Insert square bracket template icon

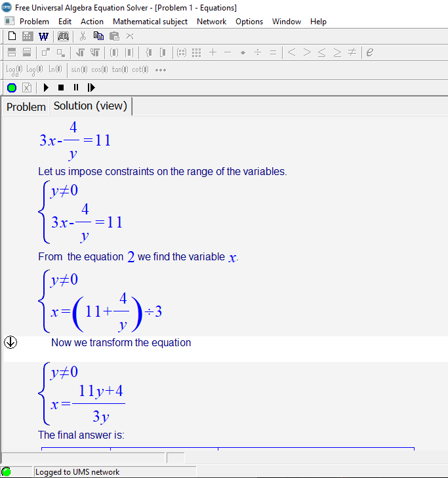point(163,52)
